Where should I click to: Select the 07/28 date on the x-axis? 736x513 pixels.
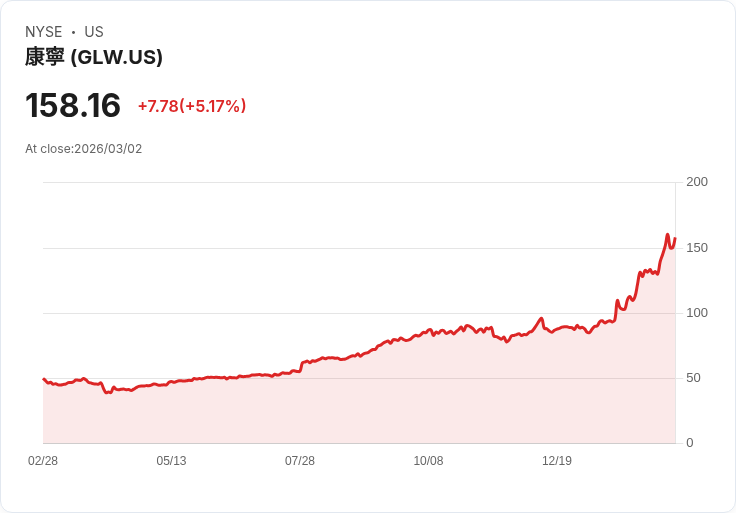pos(300,461)
